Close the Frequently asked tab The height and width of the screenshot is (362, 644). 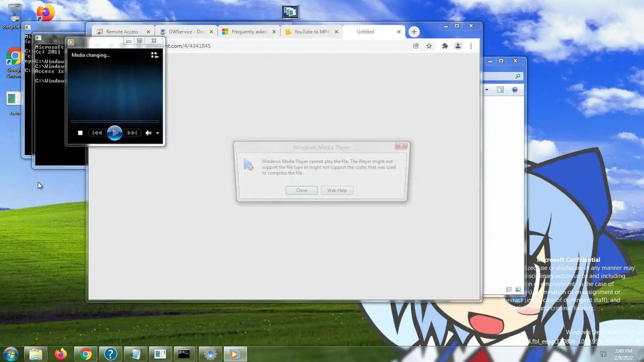tap(274, 32)
